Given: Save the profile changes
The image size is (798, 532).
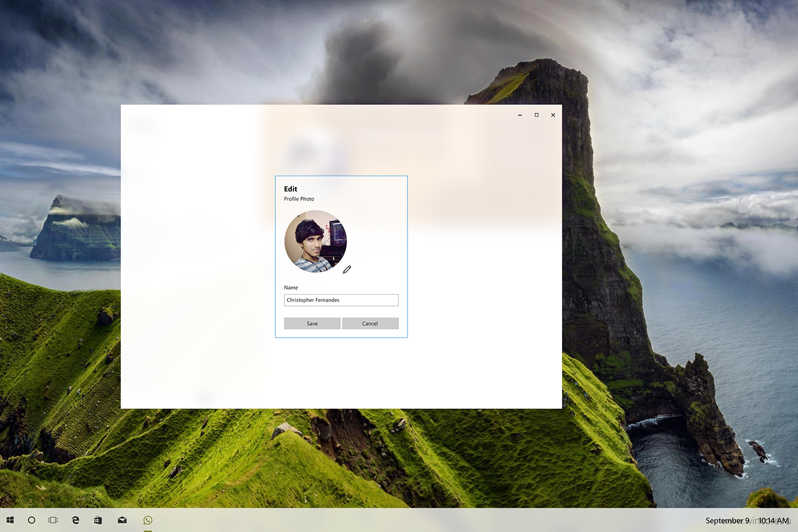Looking at the screenshot, I should pos(312,324).
